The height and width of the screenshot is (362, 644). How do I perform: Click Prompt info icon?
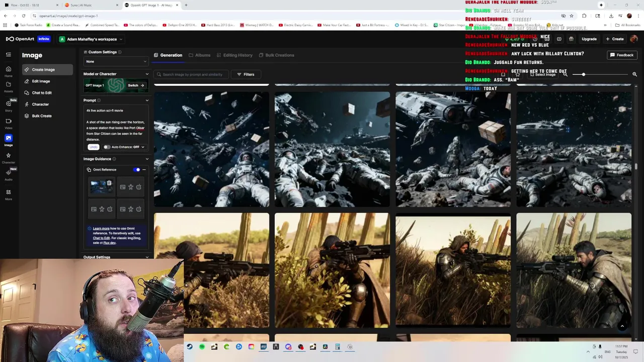99,101
